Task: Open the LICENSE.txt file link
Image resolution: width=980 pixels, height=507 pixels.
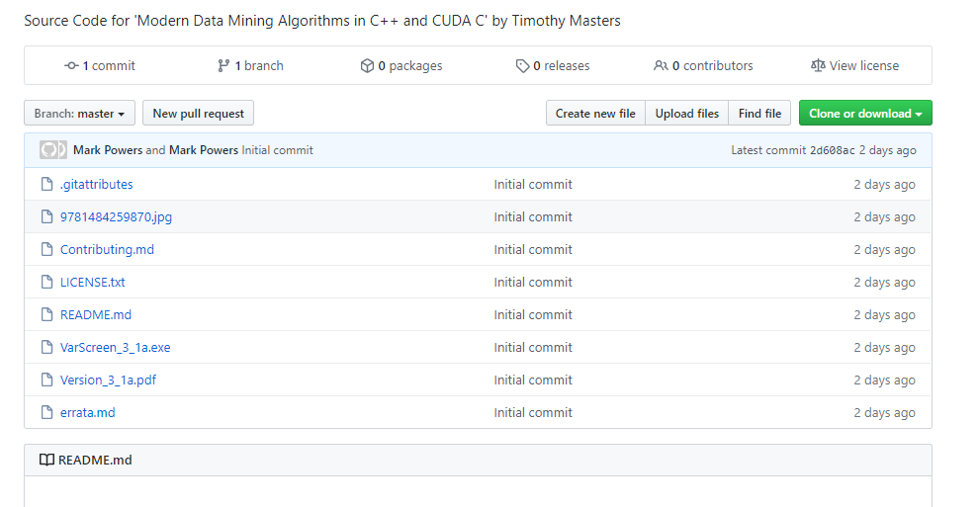Action: [92, 283]
